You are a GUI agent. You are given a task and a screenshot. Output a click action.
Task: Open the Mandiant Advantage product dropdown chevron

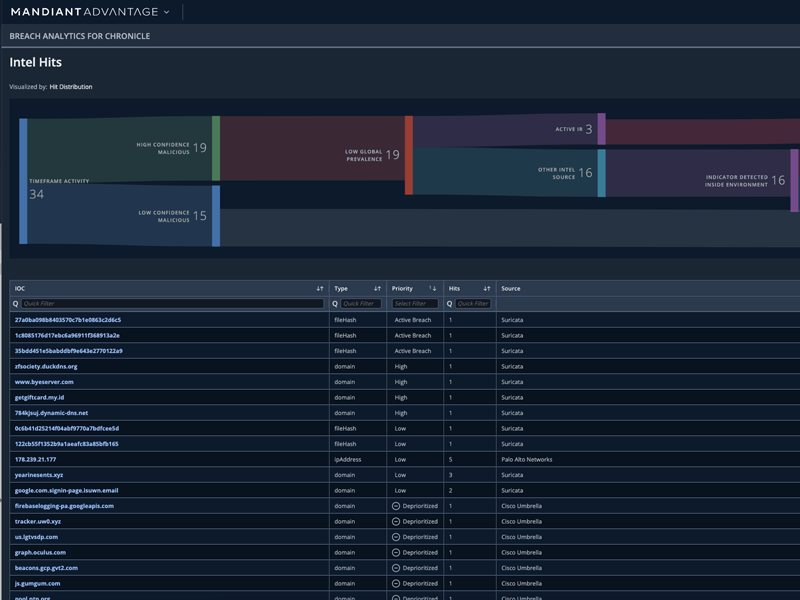coord(166,12)
